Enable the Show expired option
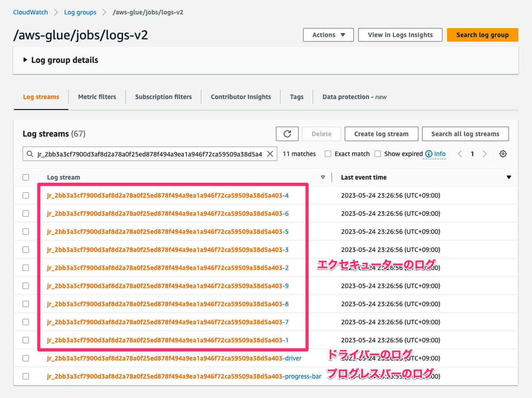 tap(378, 154)
